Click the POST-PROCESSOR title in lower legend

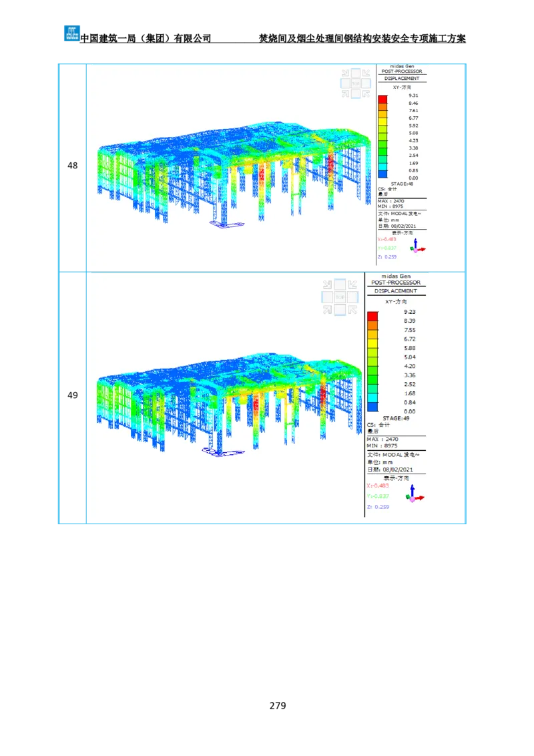(396, 282)
